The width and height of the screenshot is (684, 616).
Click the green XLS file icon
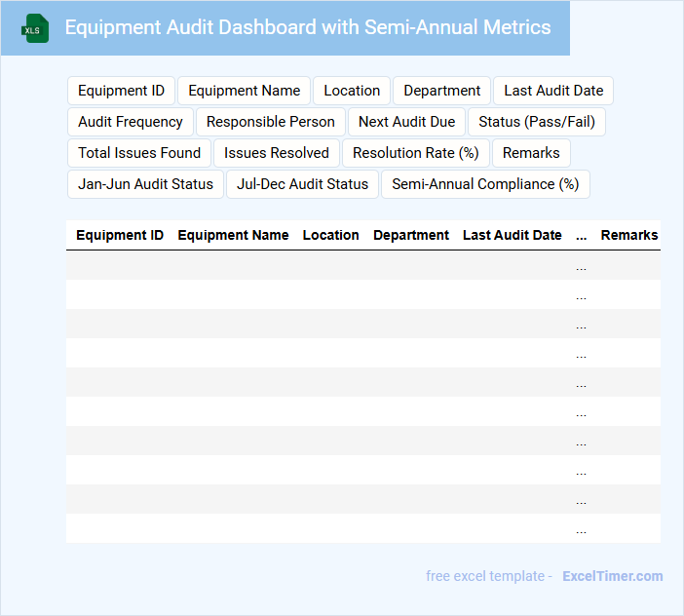35,28
